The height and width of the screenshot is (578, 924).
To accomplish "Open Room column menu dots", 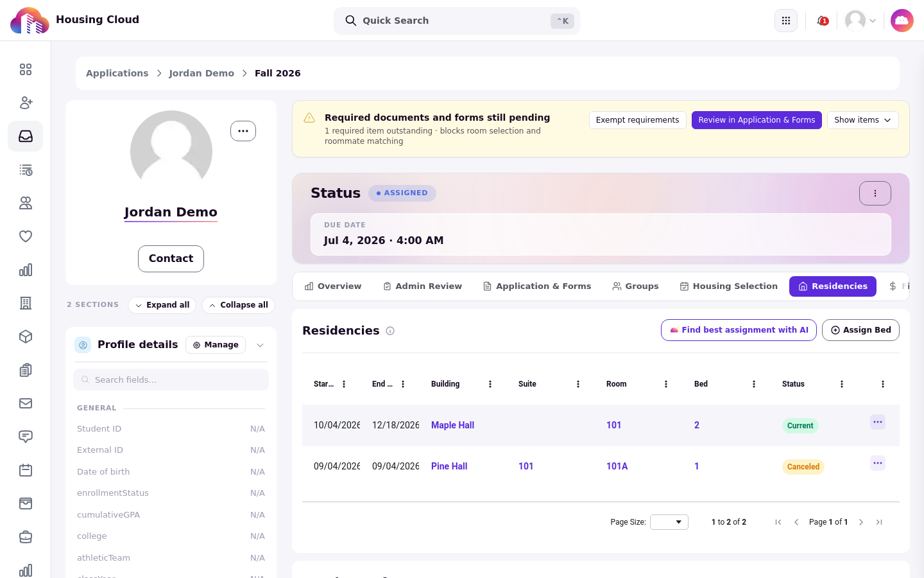I will point(666,384).
